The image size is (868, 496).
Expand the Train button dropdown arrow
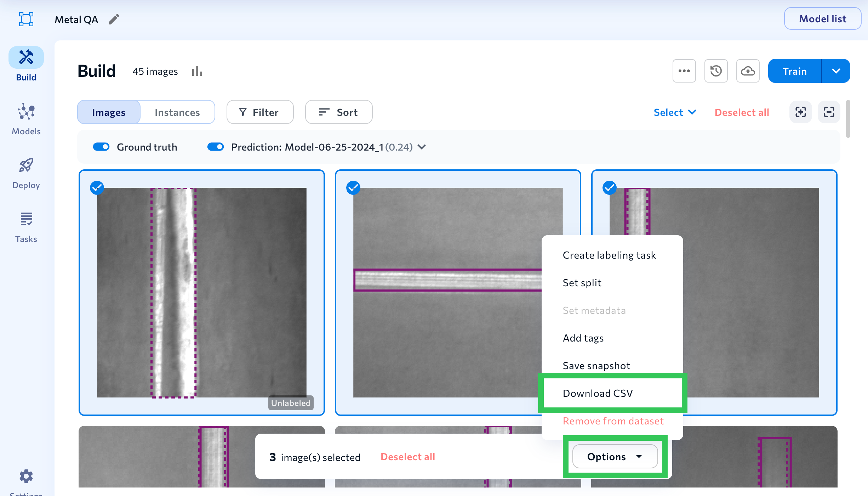(x=836, y=71)
